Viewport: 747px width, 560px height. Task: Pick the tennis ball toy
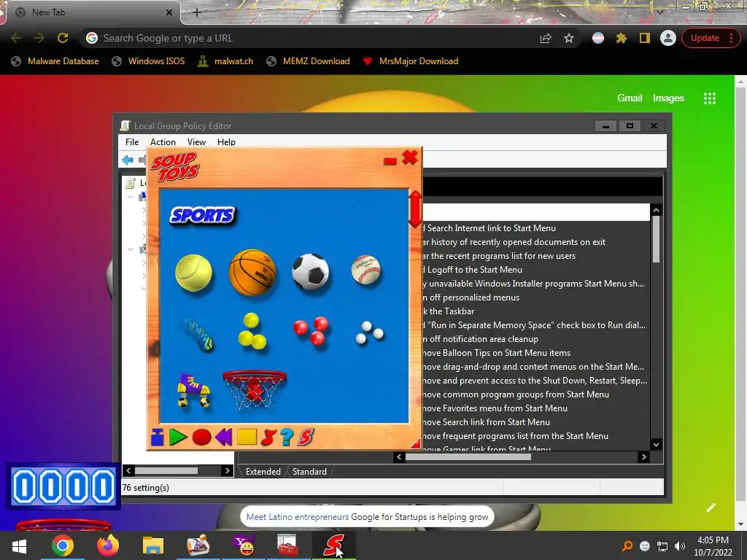193,273
